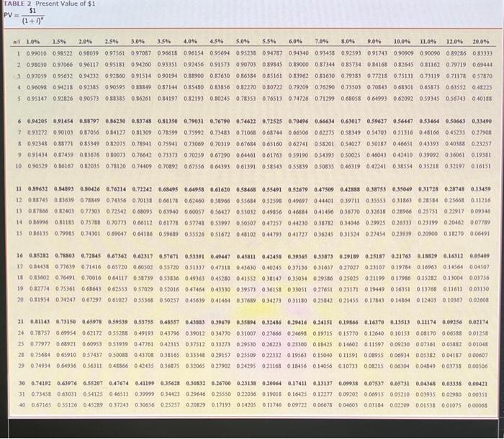The image size is (504, 439).
Task: Click the 0.19381 cell in row 9
Action: pyautogui.click(x=481, y=155)
